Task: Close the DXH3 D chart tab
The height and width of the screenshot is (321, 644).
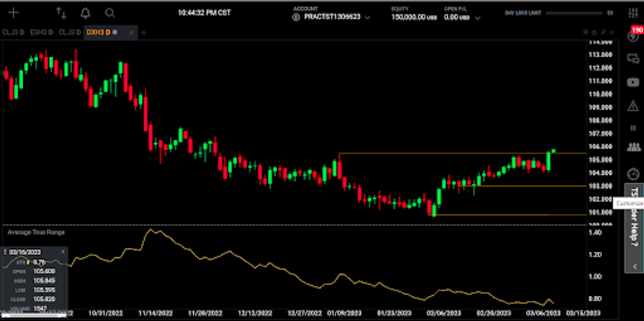Action: [131, 32]
